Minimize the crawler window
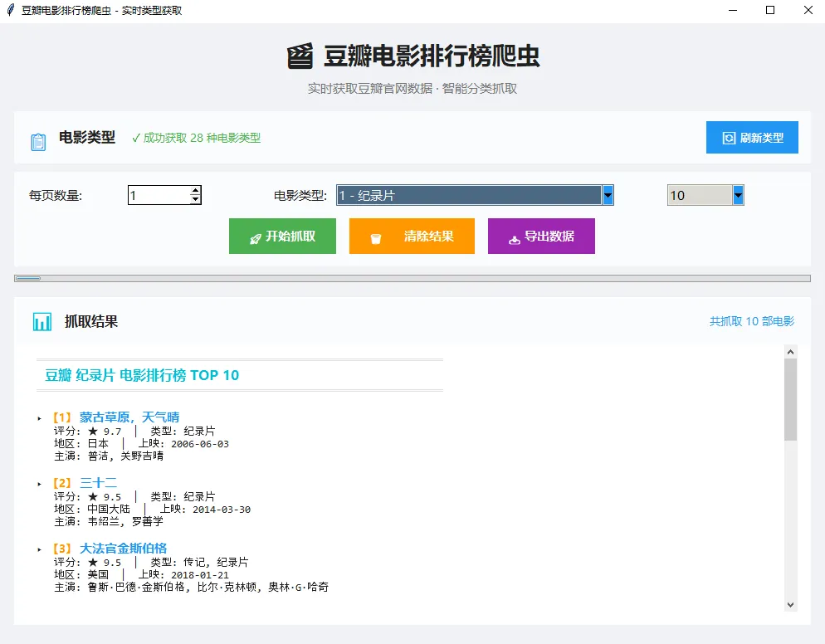This screenshot has height=644, width=825. tap(732, 10)
